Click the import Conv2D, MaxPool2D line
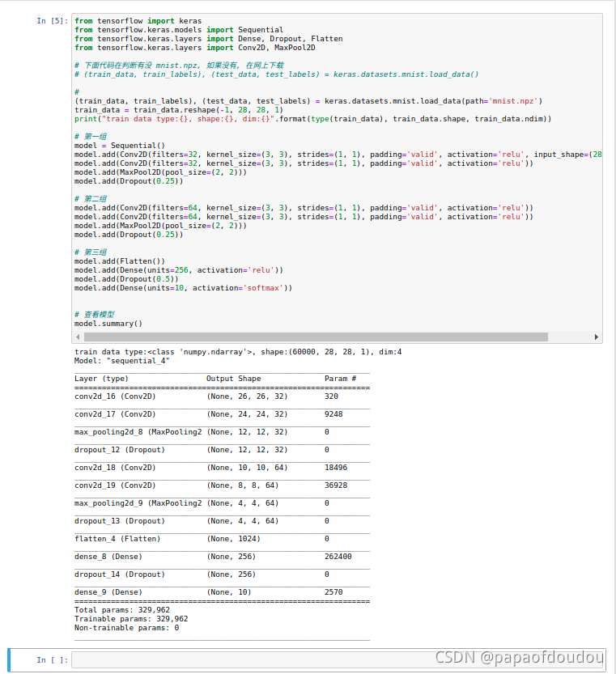This screenshot has height=674, width=616. click(195, 48)
